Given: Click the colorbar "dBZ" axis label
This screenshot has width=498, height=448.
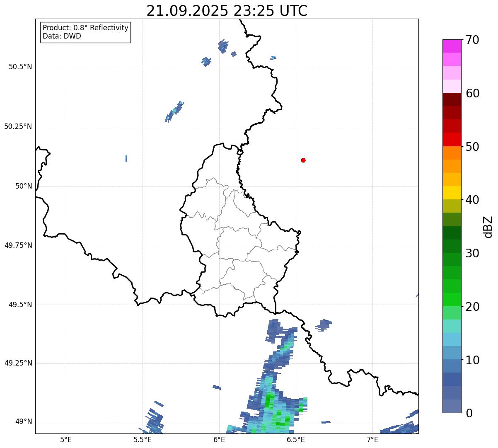Looking at the screenshot, I should click(x=488, y=226).
